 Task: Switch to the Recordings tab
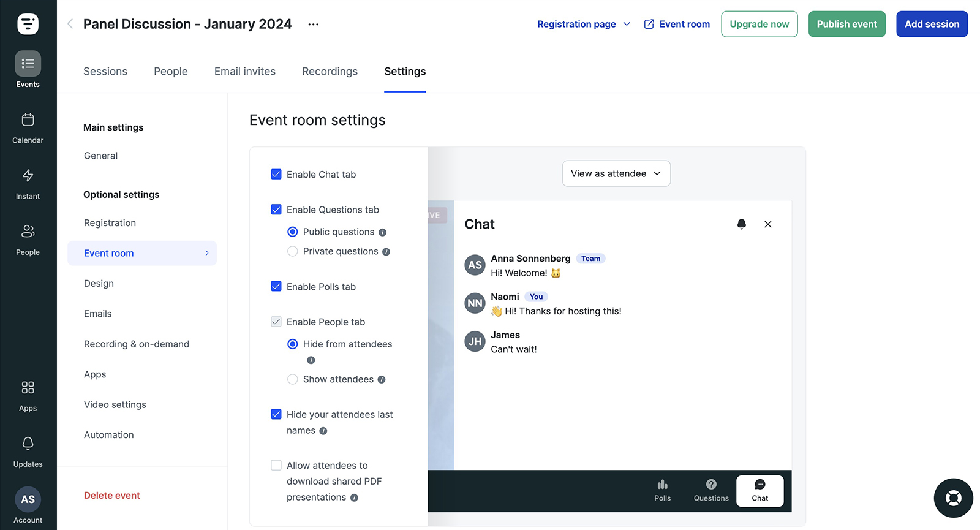pyautogui.click(x=330, y=72)
